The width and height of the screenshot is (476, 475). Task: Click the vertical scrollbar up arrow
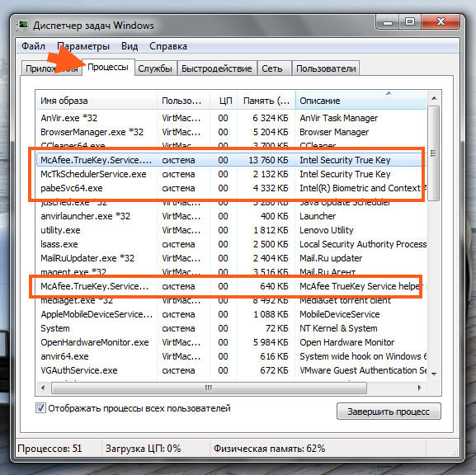(x=434, y=98)
